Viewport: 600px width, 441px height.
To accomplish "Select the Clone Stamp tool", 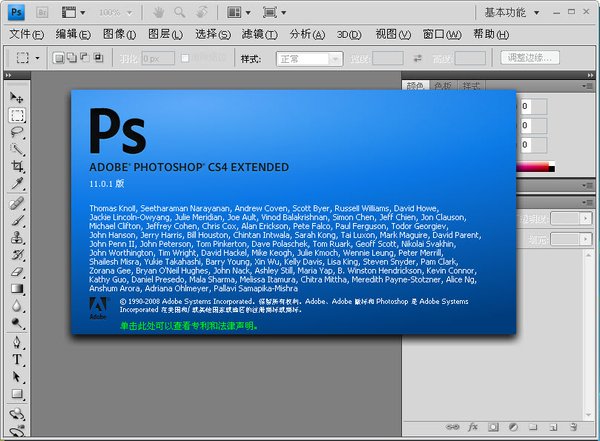I will pos(17,236).
